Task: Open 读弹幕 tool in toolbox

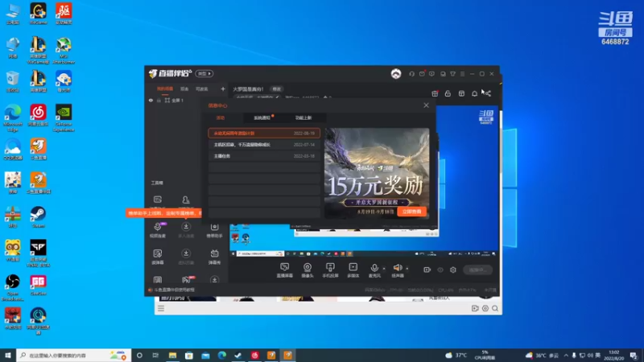Action: [x=158, y=257]
